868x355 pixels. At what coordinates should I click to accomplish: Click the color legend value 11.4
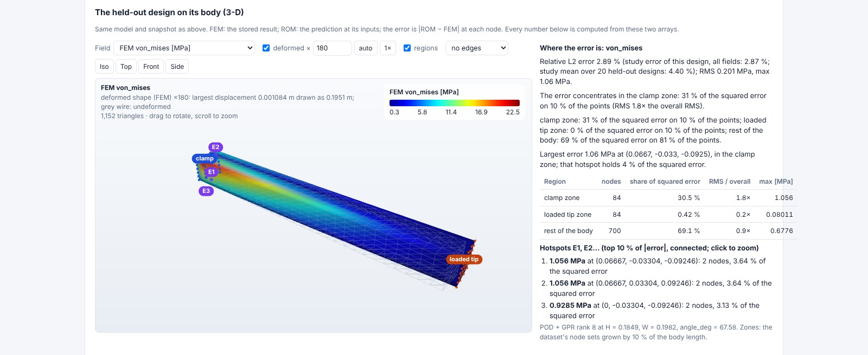point(451,112)
